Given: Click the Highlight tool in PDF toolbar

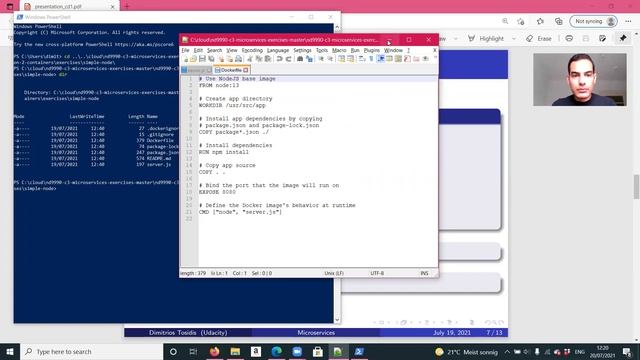Looking at the screenshot, I should [x=486, y=38].
